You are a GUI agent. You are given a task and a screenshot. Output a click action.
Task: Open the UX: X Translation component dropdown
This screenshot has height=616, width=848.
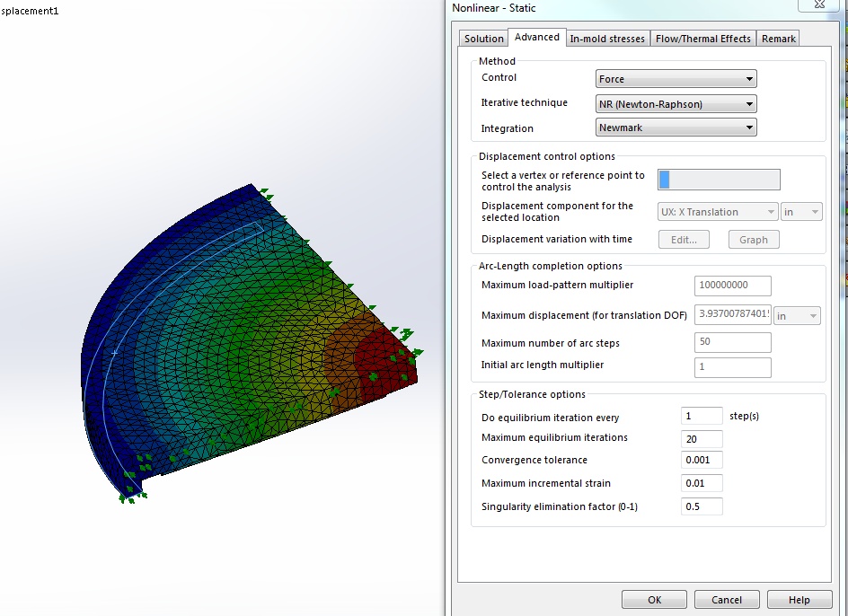pyautogui.click(x=718, y=212)
